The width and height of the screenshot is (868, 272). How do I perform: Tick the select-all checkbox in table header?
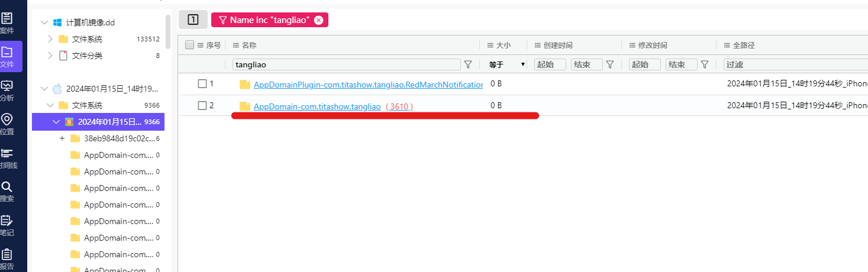pos(189,45)
